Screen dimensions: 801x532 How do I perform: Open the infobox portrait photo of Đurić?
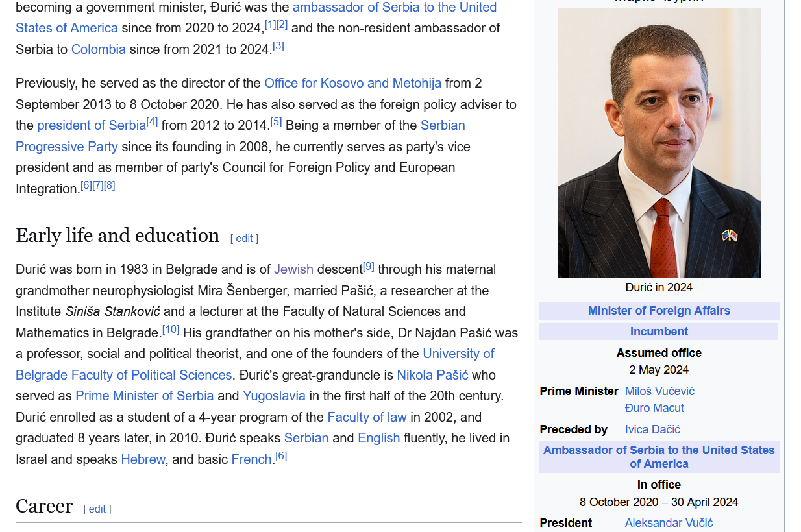(659, 143)
